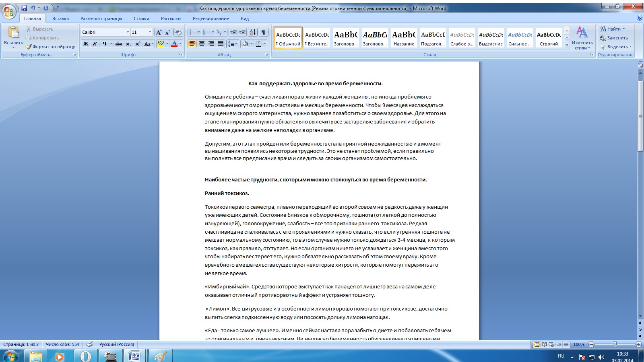Apply the Название style
Screen dimensions: 644x362
(x=404, y=38)
